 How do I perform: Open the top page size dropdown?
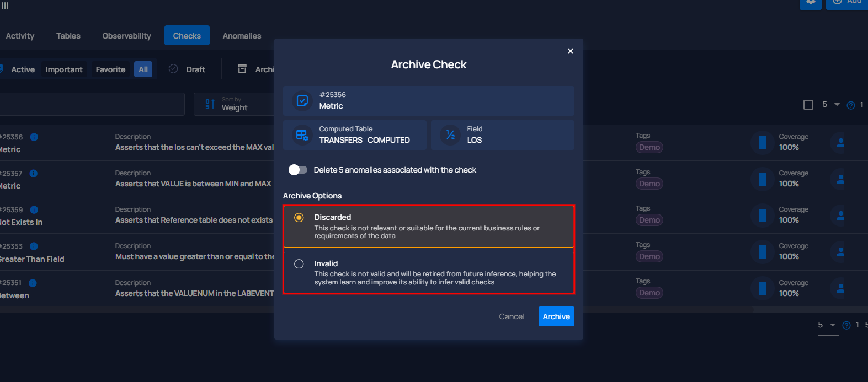[832, 105]
